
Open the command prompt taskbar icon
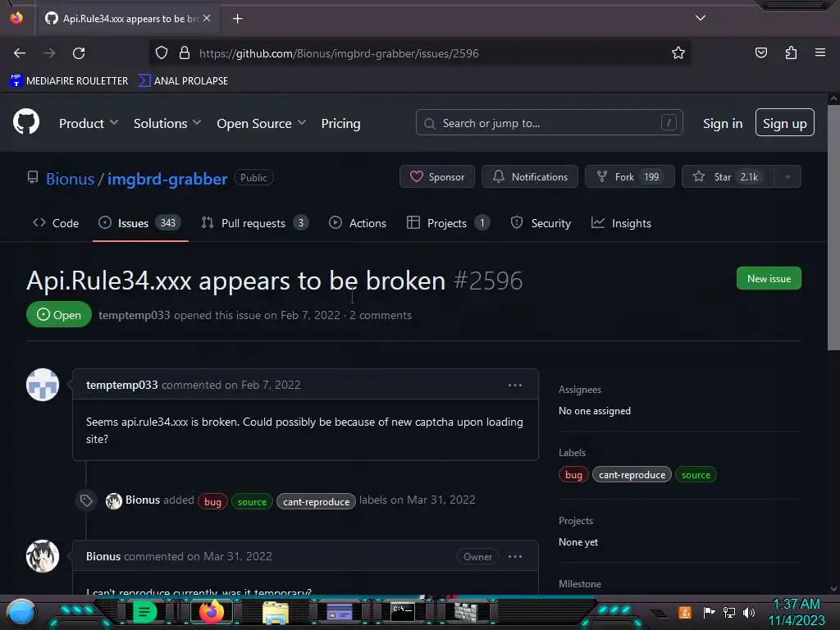[402, 612]
